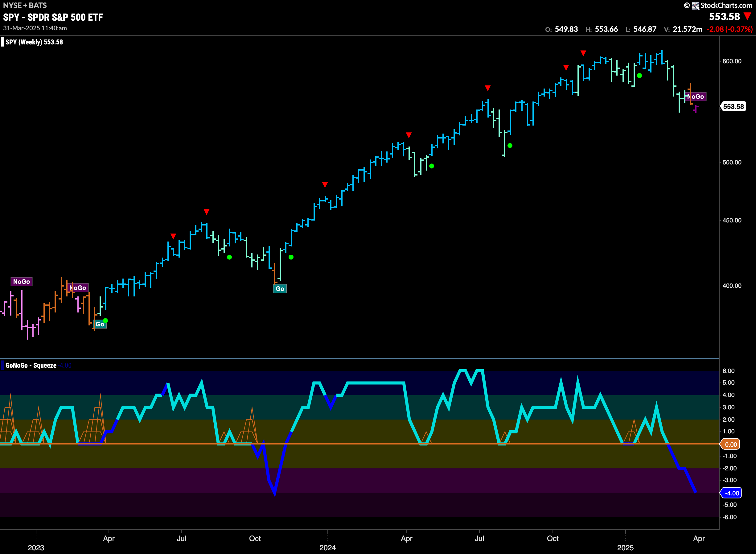Screen dimensions: 756x554
Task: Click the NoGo flag from early March 2023
Action: click(77, 288)
